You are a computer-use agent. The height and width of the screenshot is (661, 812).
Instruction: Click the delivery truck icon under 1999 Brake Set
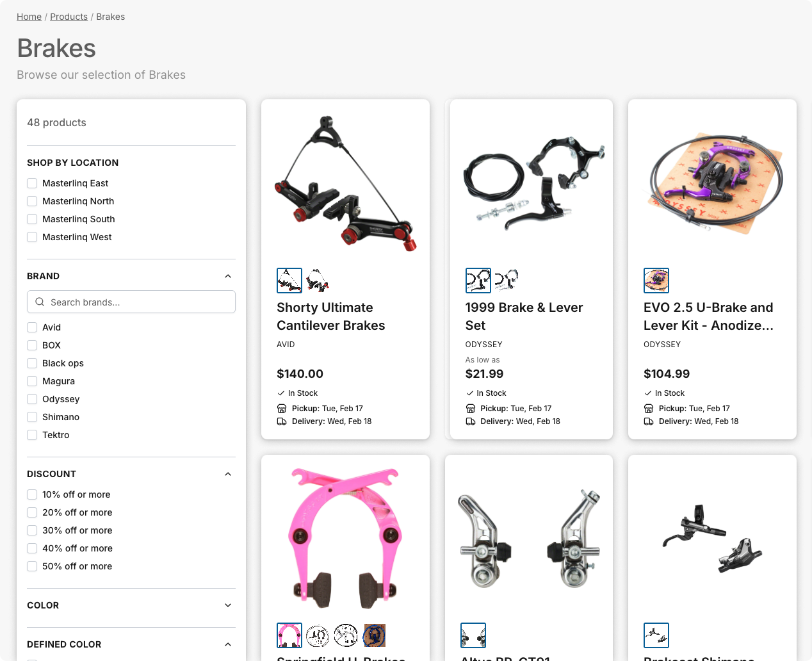pyautogui.click(x=471, y=421)
